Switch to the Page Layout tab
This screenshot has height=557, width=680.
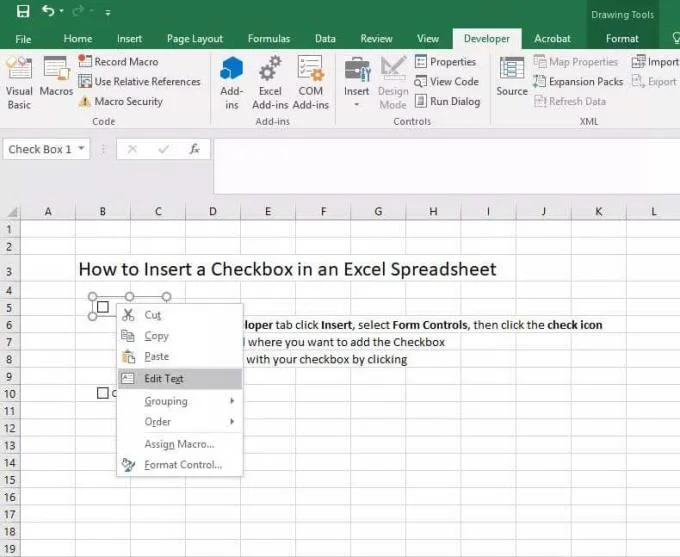click(x=195, y=39)
